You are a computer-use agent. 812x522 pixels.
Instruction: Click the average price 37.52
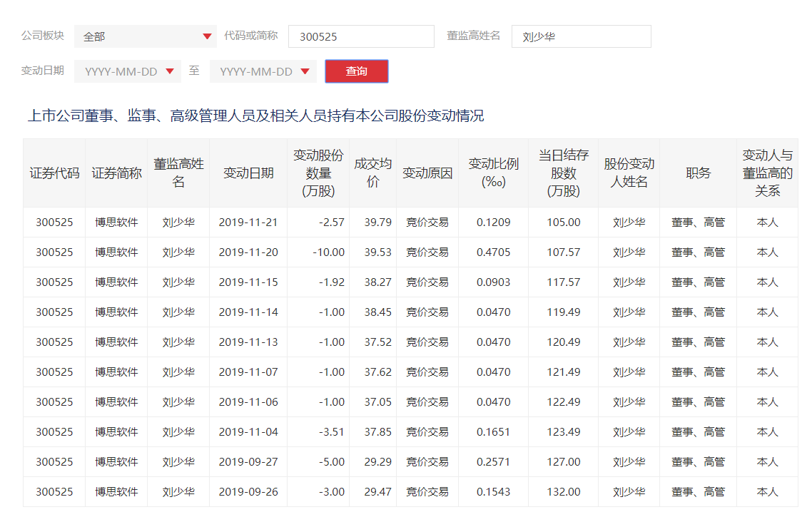pos(378,342)
